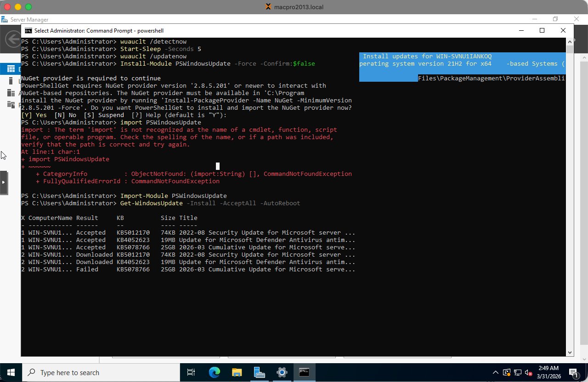Open the Start menu

coord(10,372)
